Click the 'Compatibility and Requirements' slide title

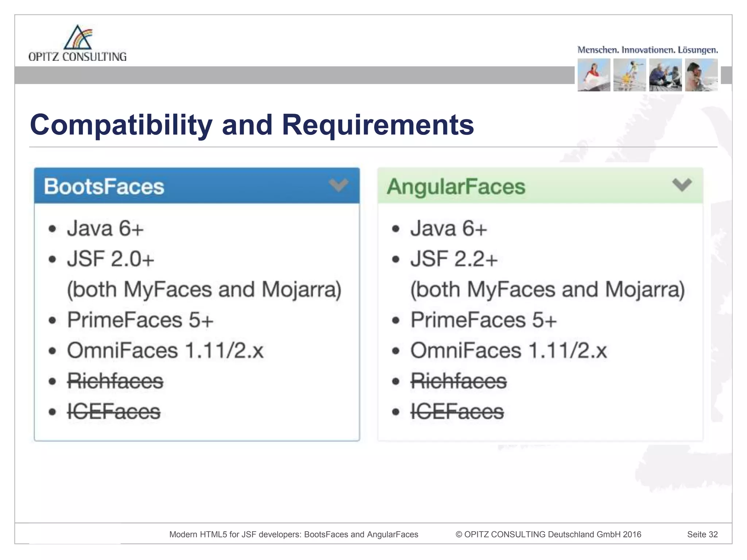252,125
